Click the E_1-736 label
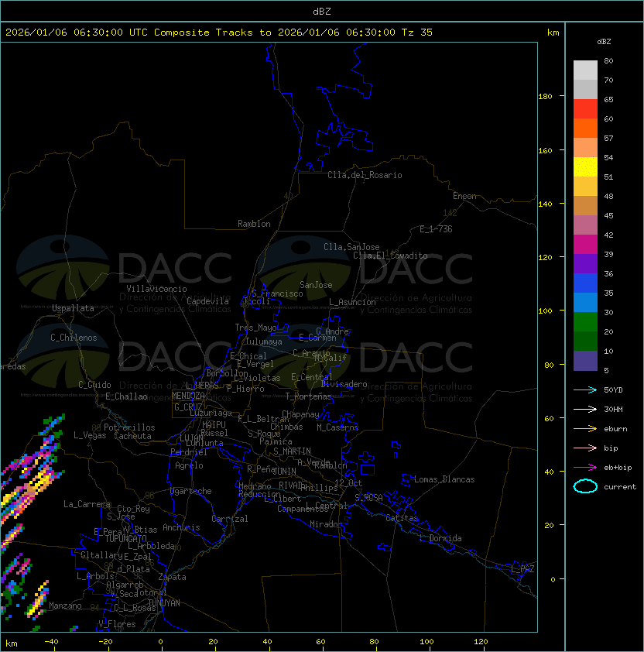The width and height of the screenshot is (644, 652). tap(436, 229)
